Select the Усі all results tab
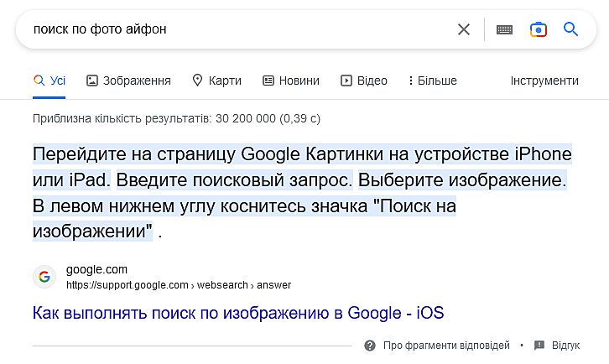The height and width of the screenshot is (364, 609). pos(49,81)
